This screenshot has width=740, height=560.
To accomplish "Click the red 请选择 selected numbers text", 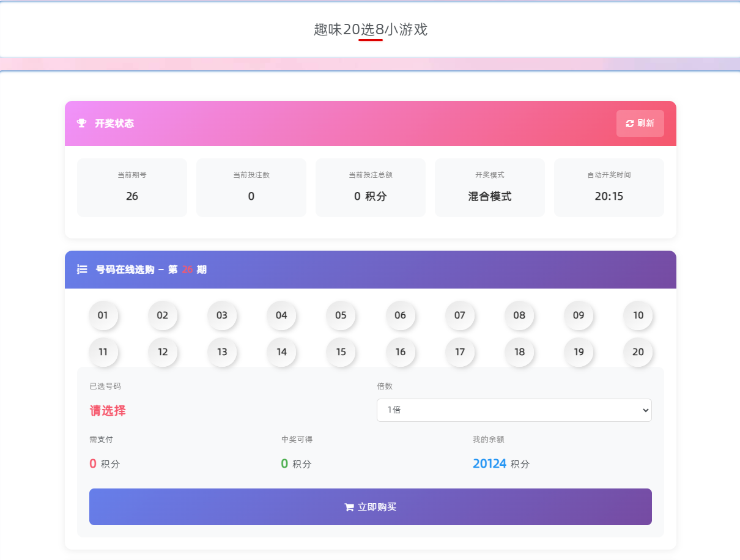I will pyautogui.click(x=108, y=411).
